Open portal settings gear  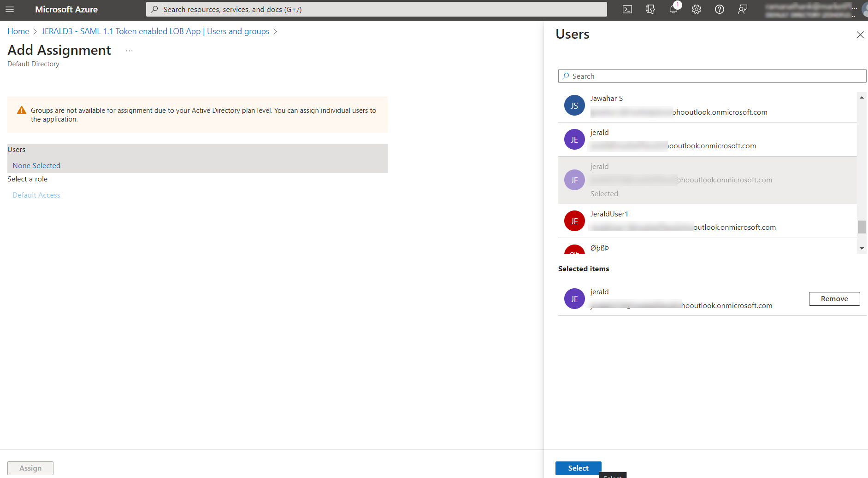point(697,9)
